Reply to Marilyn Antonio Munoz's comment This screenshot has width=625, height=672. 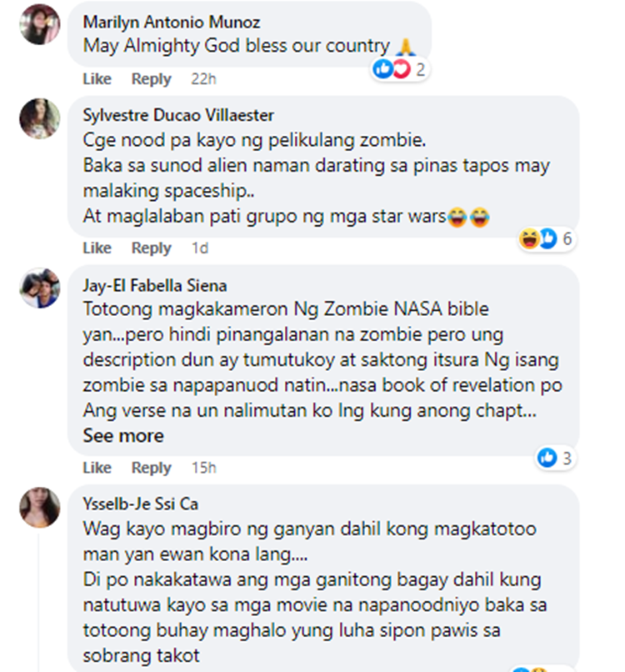click(151, 79)
